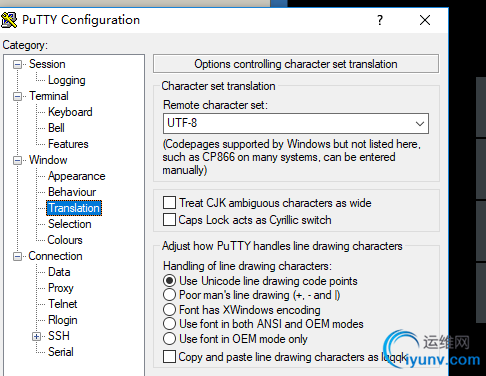Select the Terminal category
This screenshot has height=376, width=486.
click(49, 96)
